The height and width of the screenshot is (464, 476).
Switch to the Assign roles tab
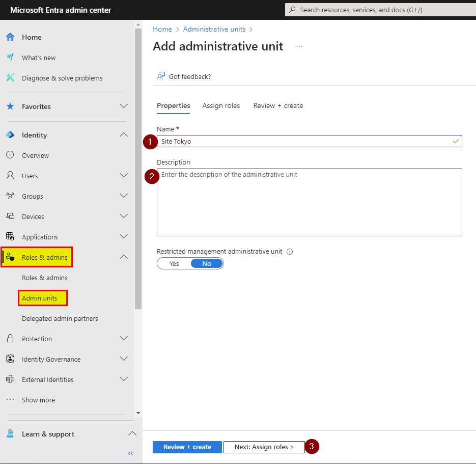pos(221,106)
